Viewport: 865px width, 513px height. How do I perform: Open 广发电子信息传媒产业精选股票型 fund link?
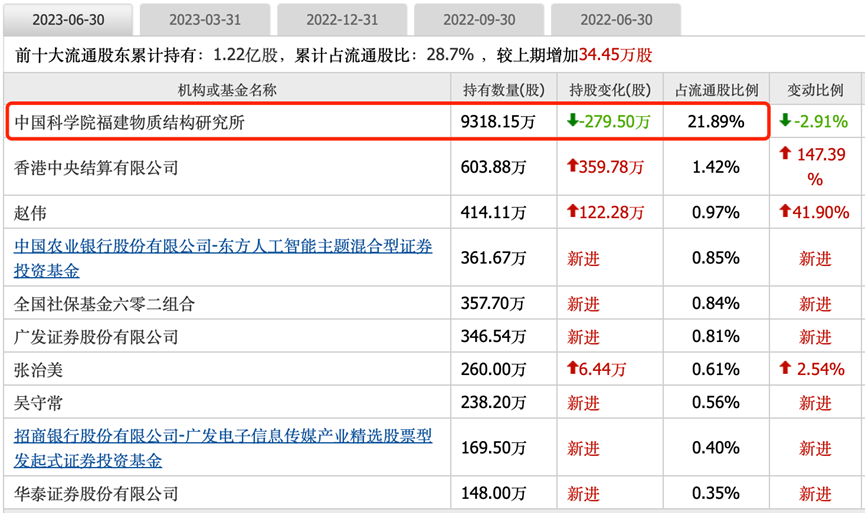coord(223,448)
